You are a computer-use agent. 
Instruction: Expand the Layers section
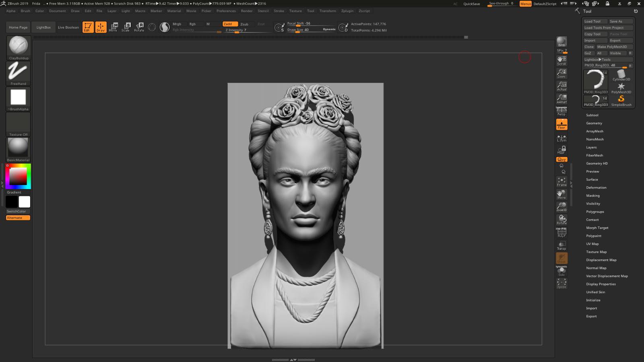591,147
